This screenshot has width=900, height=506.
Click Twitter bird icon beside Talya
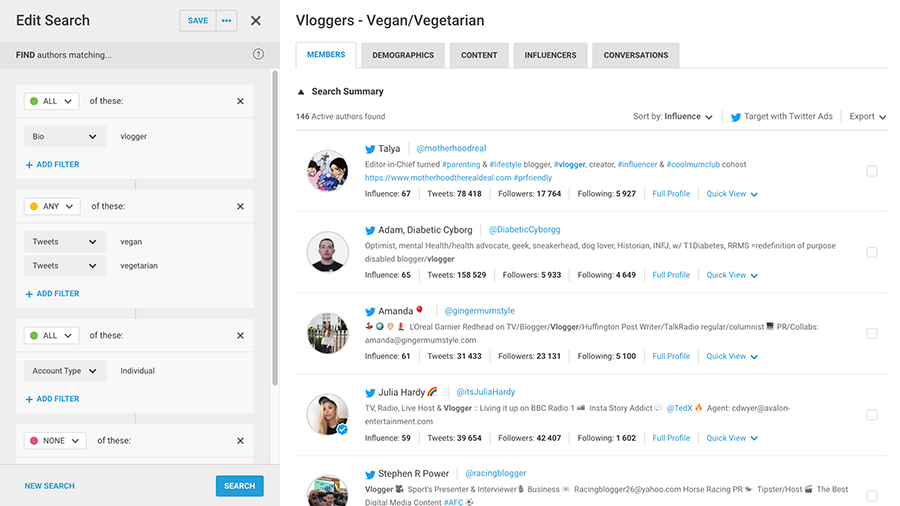370,149
